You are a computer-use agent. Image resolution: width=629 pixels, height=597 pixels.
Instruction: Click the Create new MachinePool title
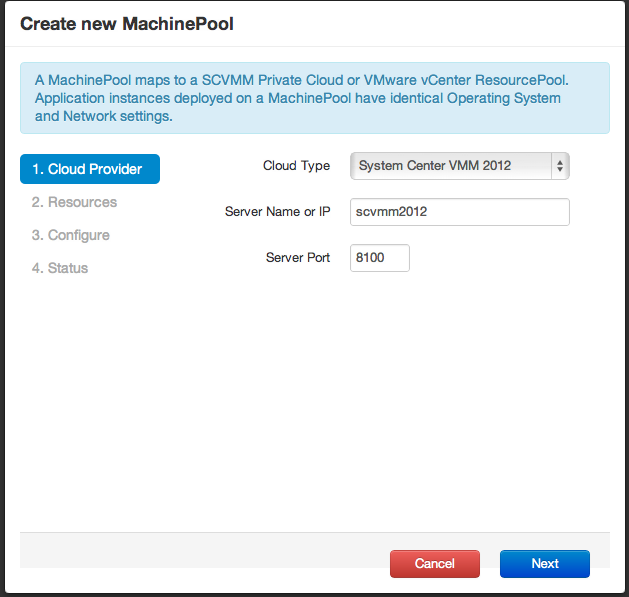tap(127, 23)
